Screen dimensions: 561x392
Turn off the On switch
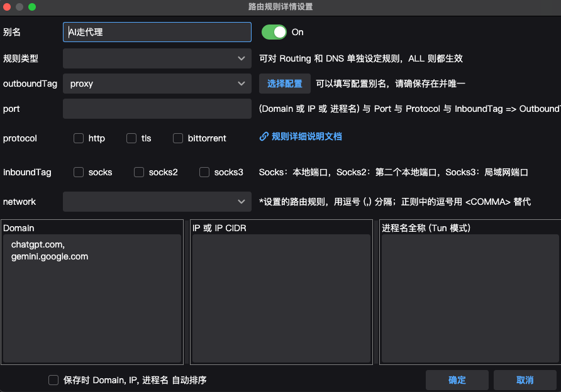pyautogui.click(x=274, y=31)
